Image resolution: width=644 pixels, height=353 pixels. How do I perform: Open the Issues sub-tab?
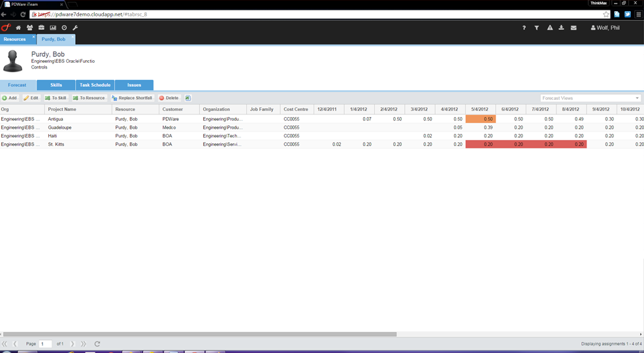coord(134,85)
